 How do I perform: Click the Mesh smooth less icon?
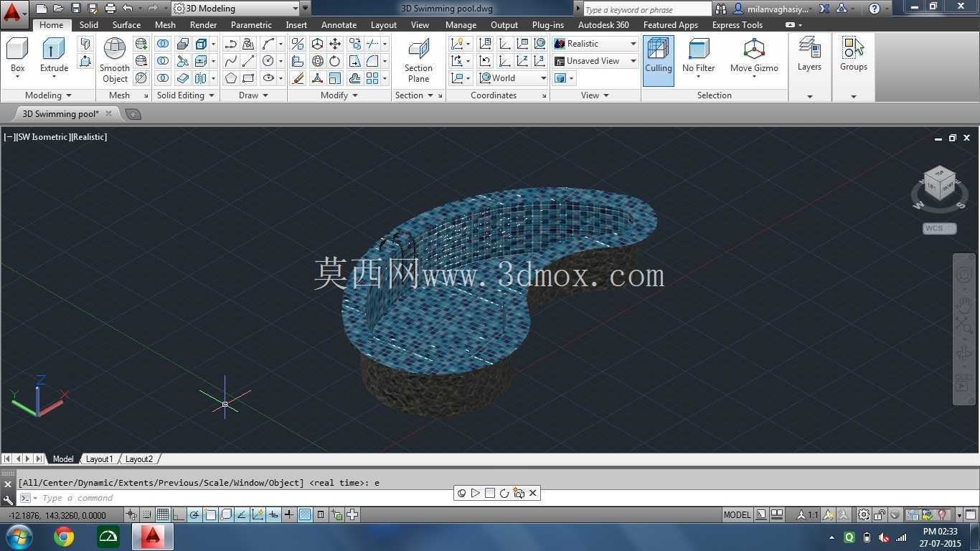(x=141, y=61)
